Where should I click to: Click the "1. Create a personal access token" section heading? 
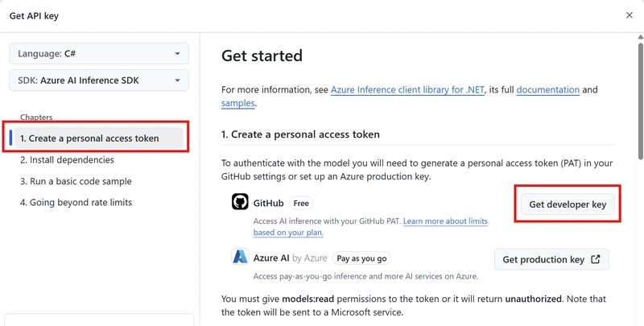[x=300, y=134]
